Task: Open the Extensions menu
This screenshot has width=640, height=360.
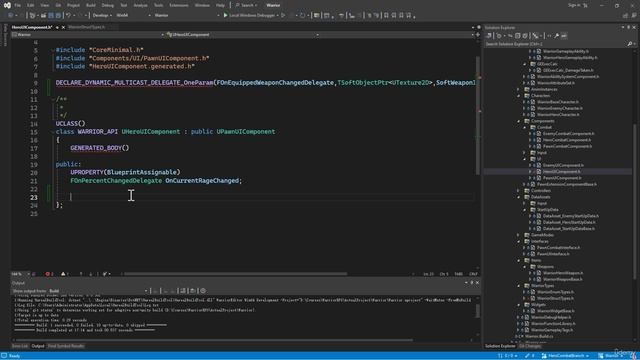Action: click(179, 5)
